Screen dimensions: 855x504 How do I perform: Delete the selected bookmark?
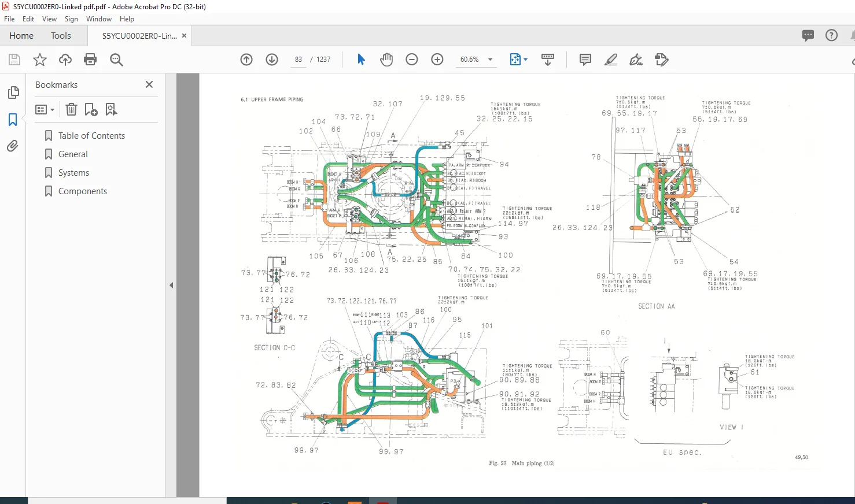[x=71, y=109]
